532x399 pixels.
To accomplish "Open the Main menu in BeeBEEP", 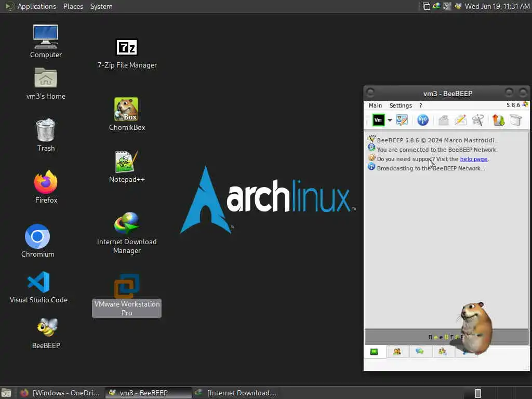I will [x=375, y=105].
